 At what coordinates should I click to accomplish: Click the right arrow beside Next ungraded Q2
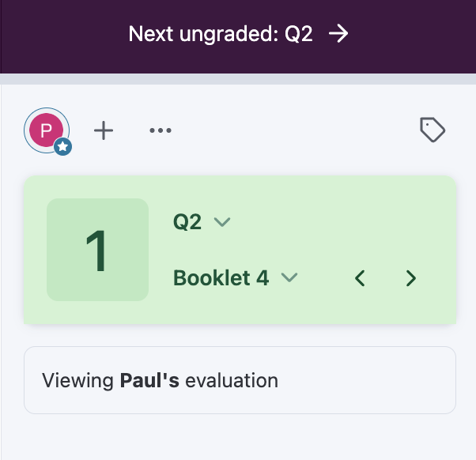tap(338, 34)
